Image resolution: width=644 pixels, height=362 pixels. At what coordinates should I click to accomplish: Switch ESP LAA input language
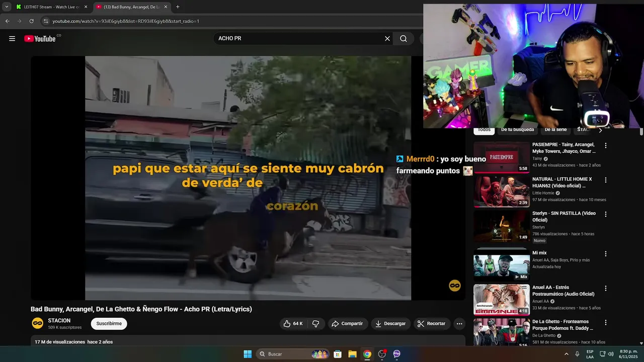click(x=590, y=354)
